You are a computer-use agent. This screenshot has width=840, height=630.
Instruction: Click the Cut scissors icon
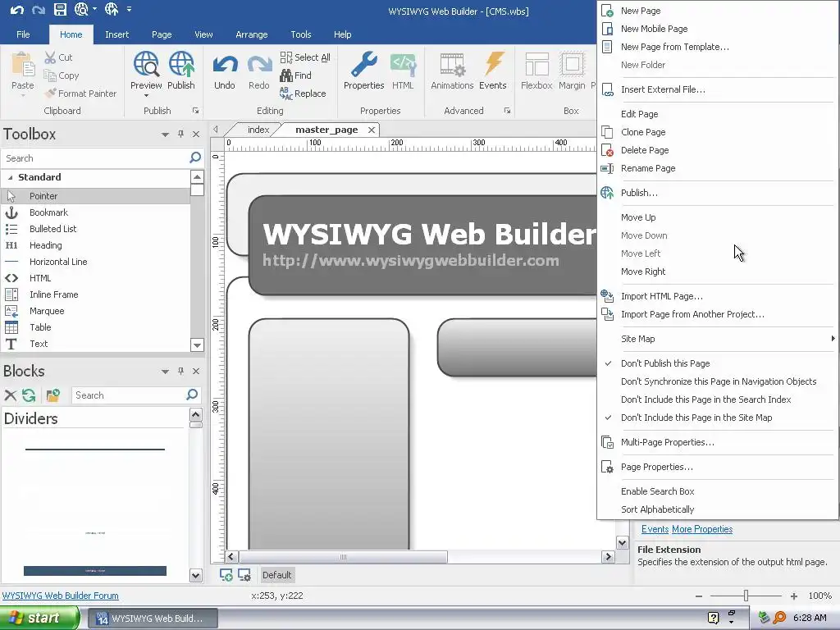[x=50, y=57]
